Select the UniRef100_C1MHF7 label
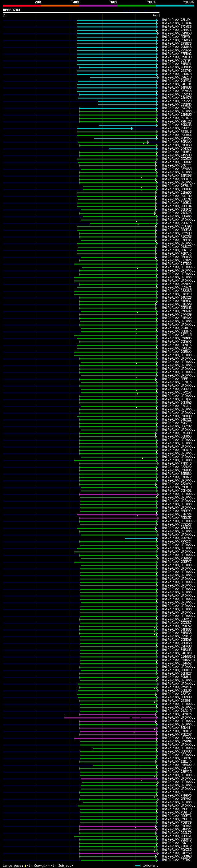Screen dimensions: 197x868 point(176,152)
